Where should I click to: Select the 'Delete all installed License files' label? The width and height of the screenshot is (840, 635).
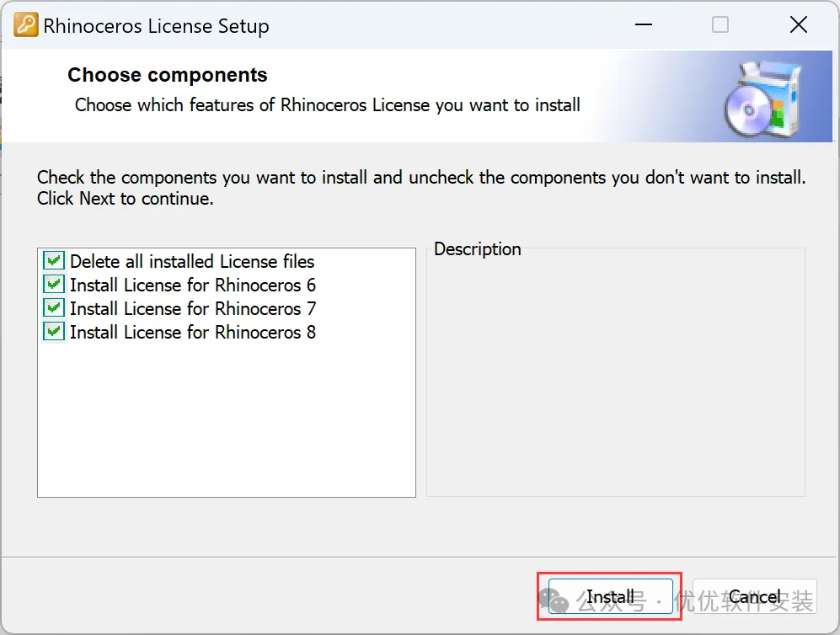click(192, 261)
